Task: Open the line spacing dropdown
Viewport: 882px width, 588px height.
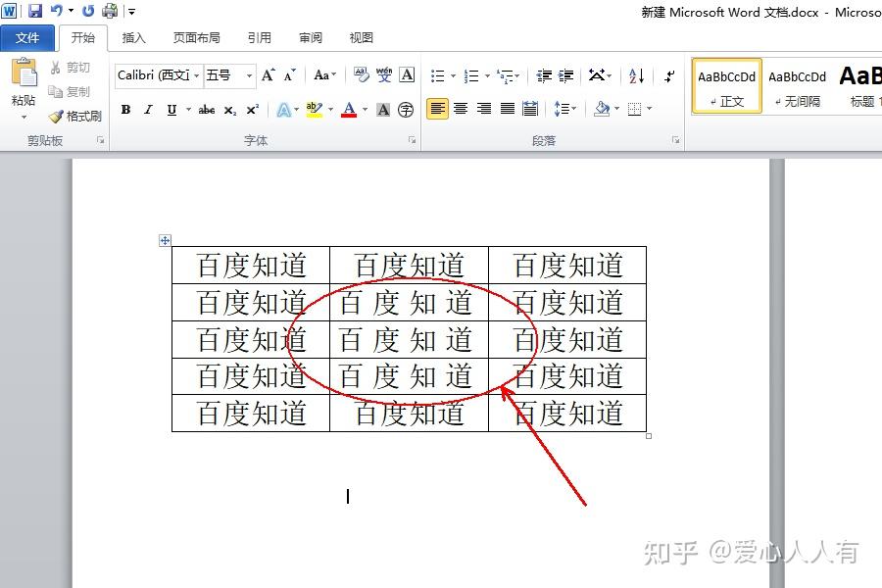Action: click(x=564, y=108)
